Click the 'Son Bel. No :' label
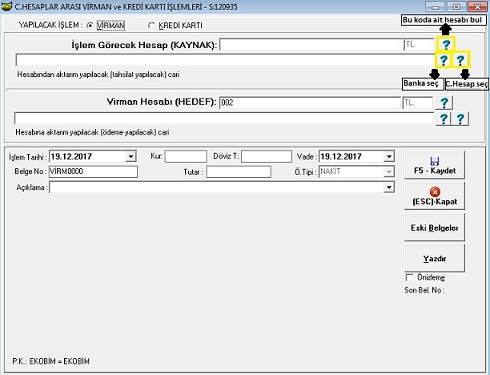This screenshot has width=490, height=375. pyautogui.click(x=424, y=290)
